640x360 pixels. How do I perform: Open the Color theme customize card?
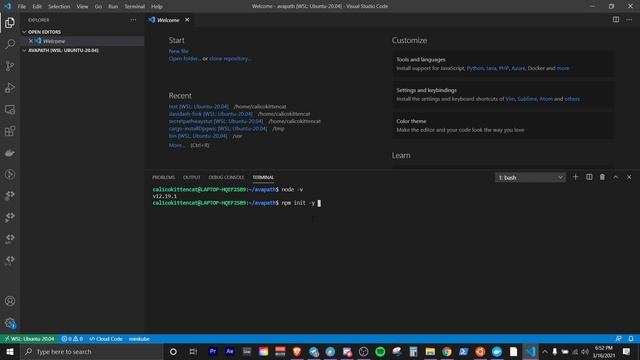point(503,125)
